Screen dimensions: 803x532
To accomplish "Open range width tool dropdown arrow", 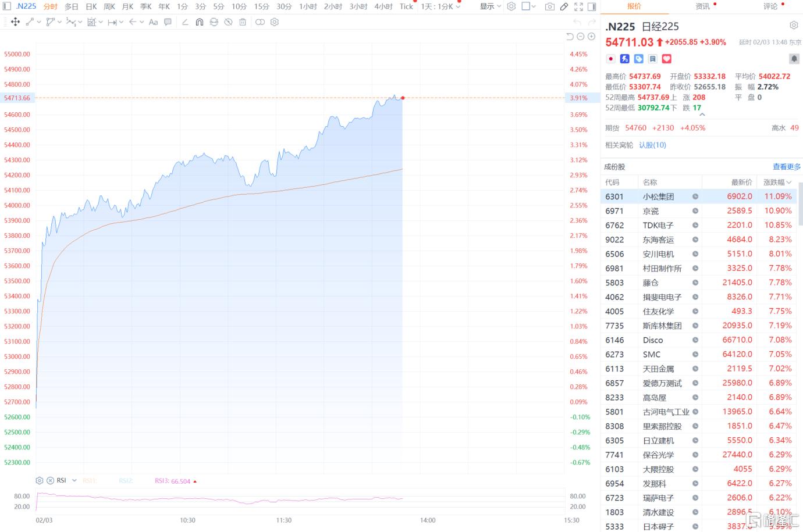I will (121, 22).
